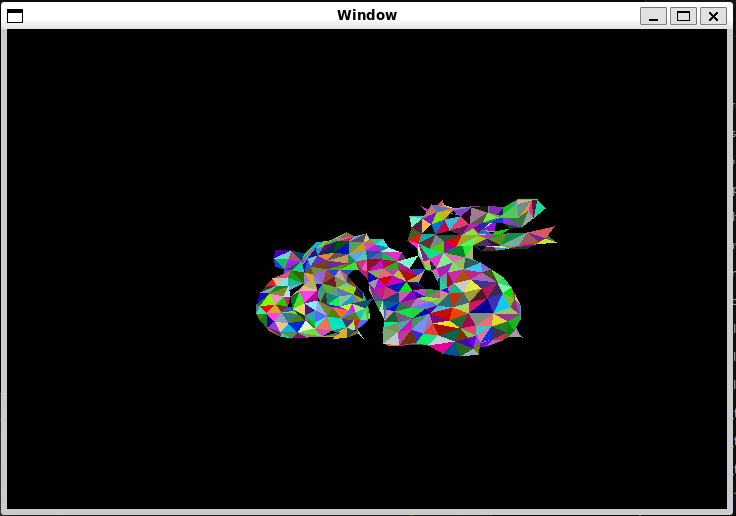Close the Window application
The height and width of the screenshot is (516, 736).
point(713,16)
